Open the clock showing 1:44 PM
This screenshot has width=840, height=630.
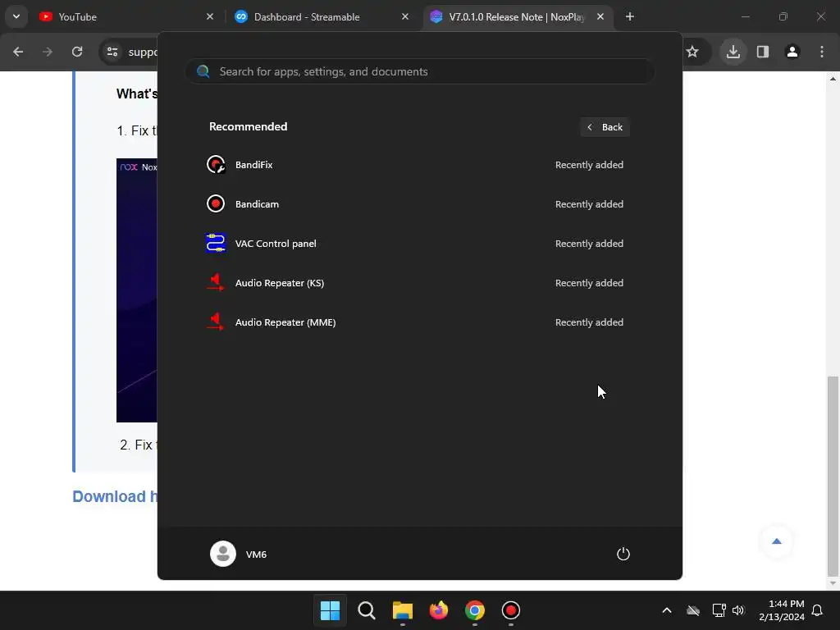click(782, 610)
